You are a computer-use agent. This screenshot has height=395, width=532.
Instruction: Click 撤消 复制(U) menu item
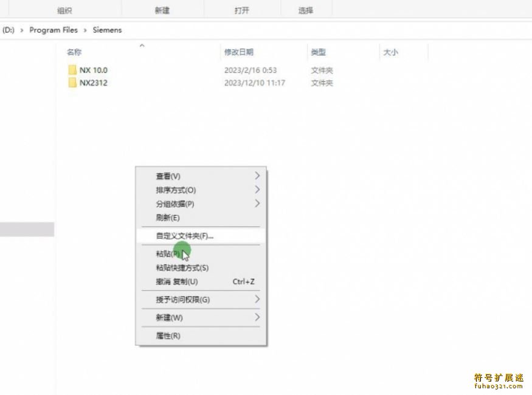(x=177, y=282)
